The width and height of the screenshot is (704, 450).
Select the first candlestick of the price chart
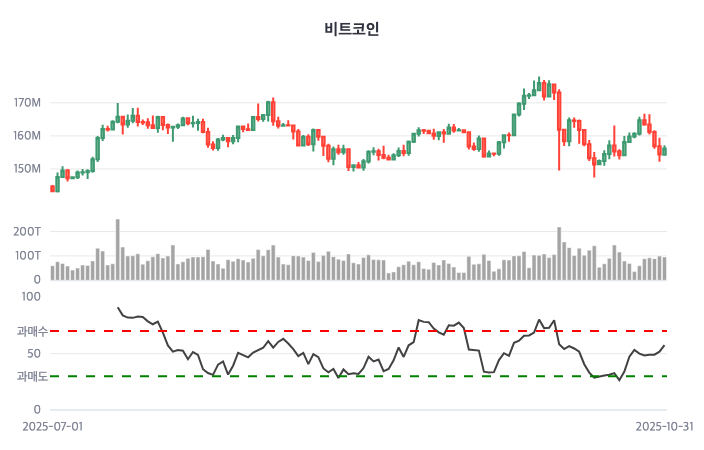coord(53,187)
